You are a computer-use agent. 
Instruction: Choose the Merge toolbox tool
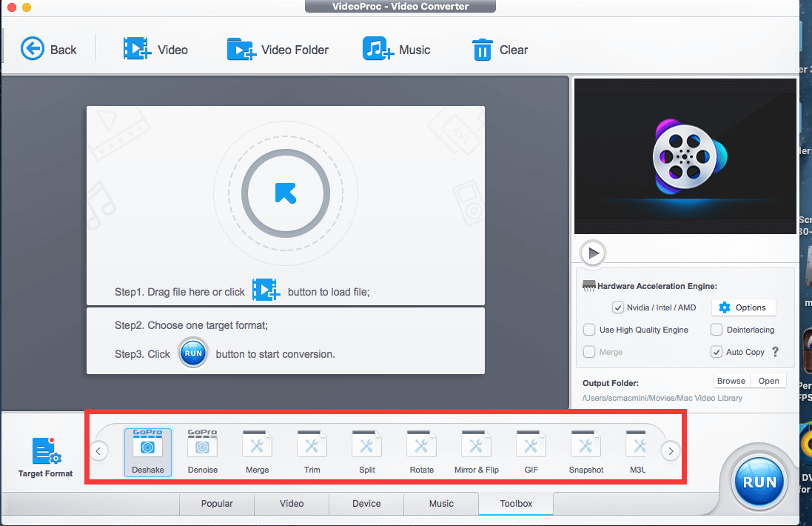tap(258, 451)
